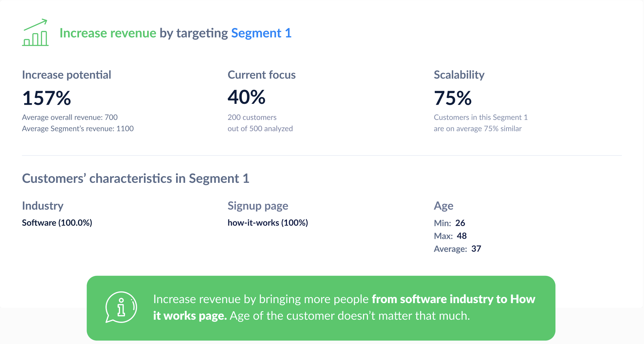Click the 157% increase potential value

pyautogui.click(x=47, y=98)
